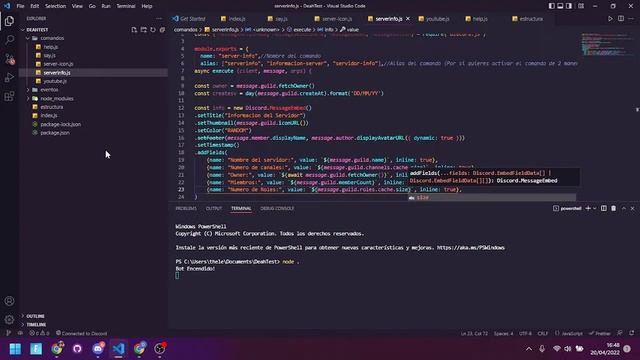Open the Manage gear icon
Image resolution: width=640 pixels, height=360 pixels.
point(9,320)
